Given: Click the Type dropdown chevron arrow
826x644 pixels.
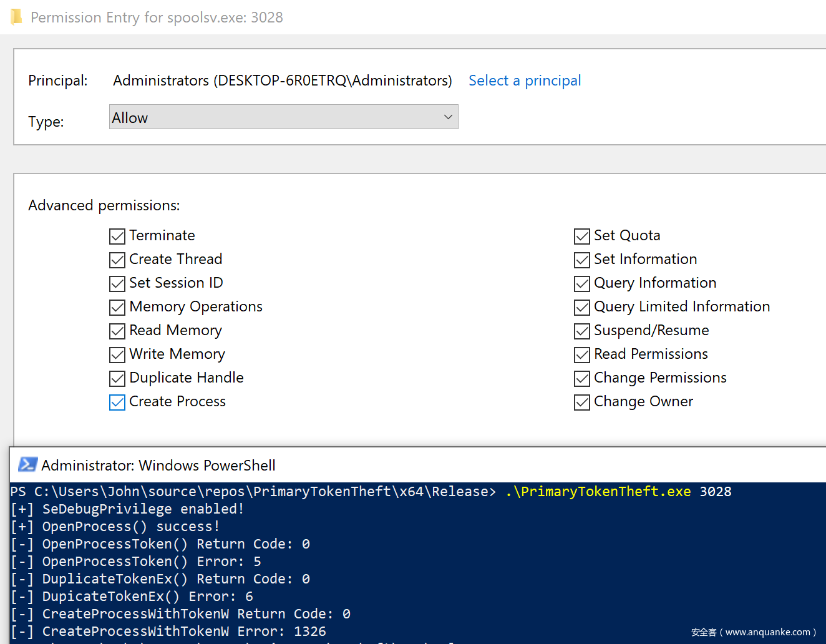Looking at the screenshot, I should tap(447, 117).
